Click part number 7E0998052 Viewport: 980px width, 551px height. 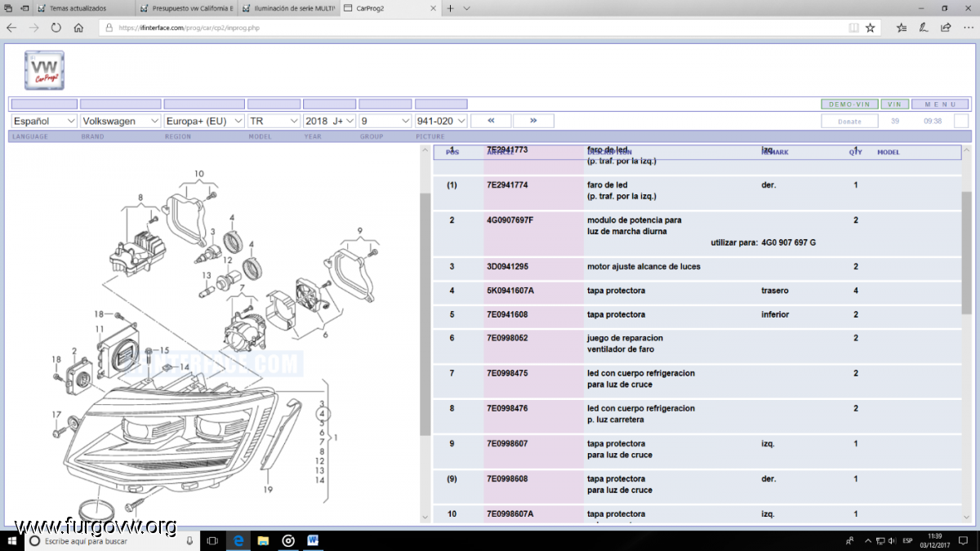point(507,338)
